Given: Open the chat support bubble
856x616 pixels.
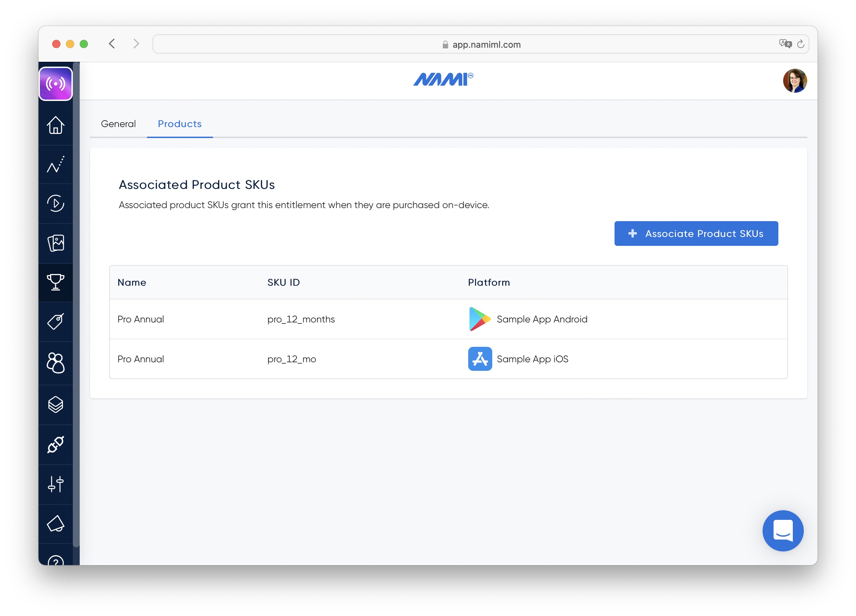Looking at the screenshot, I should click(x=782, y=531).
